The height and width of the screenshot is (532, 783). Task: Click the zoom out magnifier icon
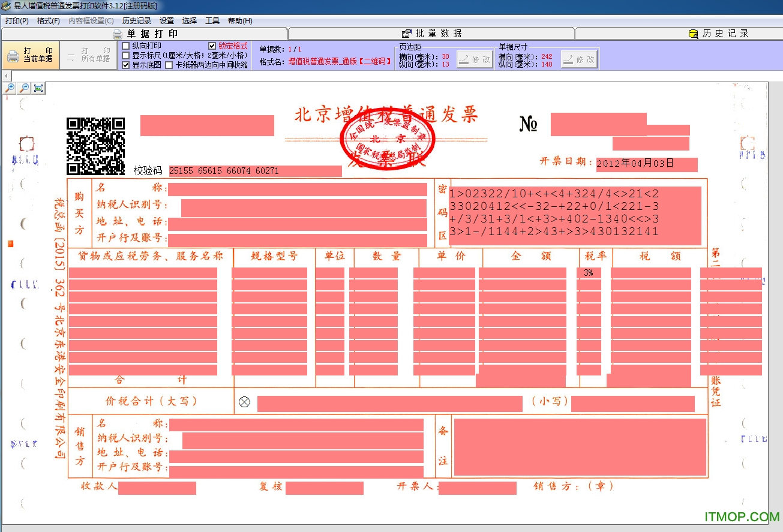(x=24, y=88)
